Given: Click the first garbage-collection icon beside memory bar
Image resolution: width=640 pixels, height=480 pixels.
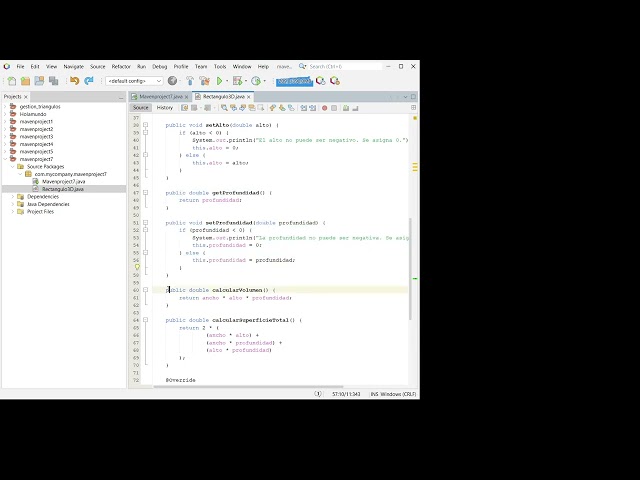Looking at the screenshot, I should (321, 81).
